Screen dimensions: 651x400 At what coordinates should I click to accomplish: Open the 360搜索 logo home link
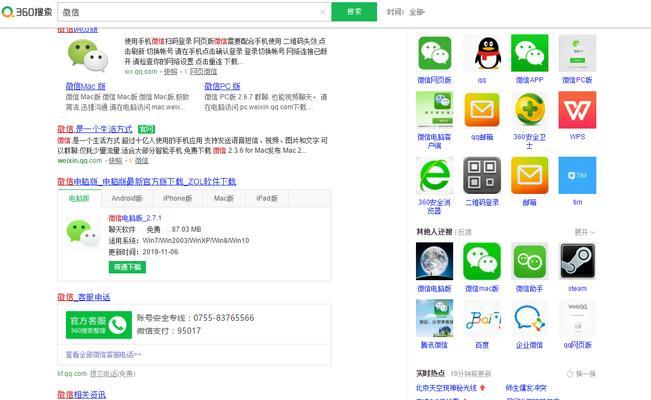(27, 12)
